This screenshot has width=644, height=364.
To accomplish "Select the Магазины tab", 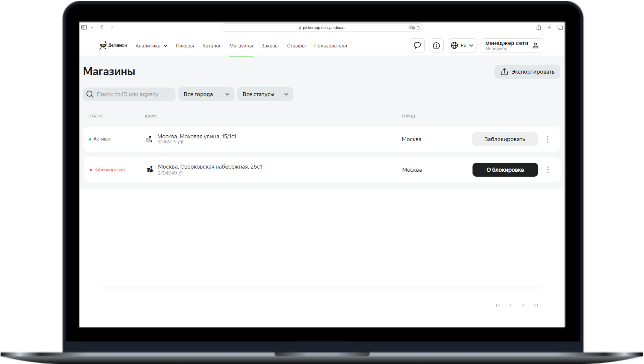I will click(241, 46).
